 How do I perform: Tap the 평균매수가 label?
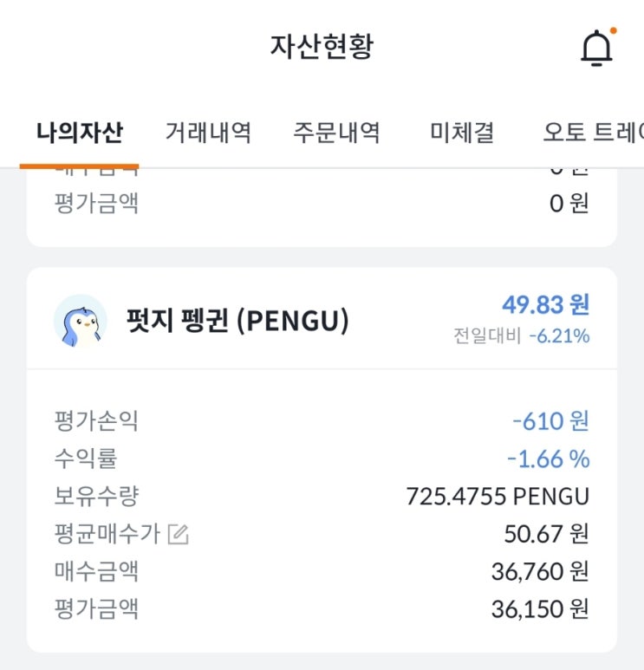point(107,534)
